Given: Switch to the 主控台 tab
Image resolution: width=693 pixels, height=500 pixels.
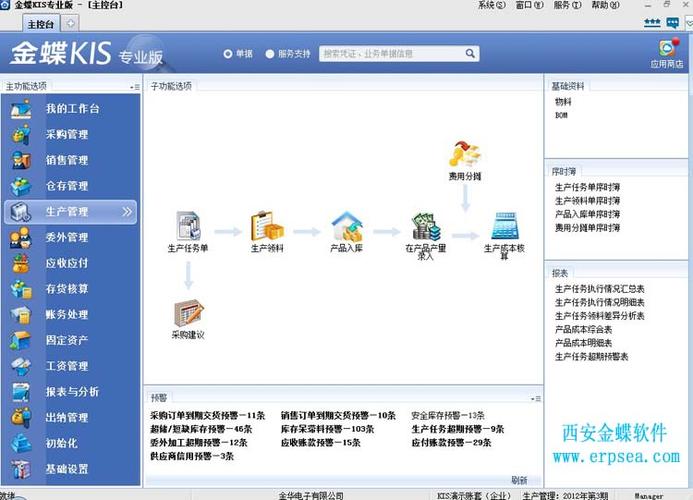Looking at the screenshot, I should (x=41, y=24).
